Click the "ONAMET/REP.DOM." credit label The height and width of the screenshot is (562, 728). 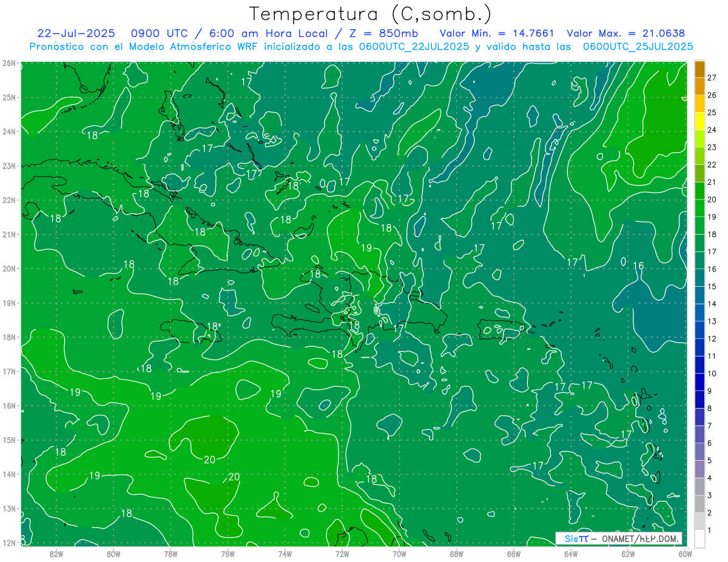(641, 538)
